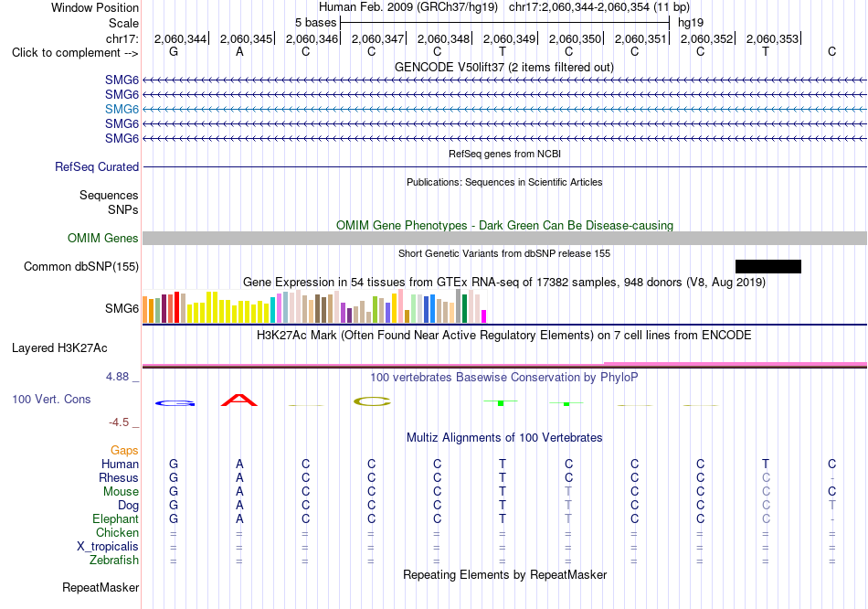
Task: Click the 100 Vert. Cons track label
Action: pyautogui.click(x=51, y=399)
